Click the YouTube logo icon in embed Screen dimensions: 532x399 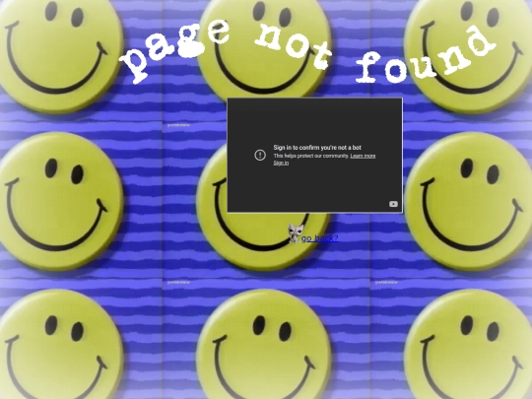[x=393, y=204]
